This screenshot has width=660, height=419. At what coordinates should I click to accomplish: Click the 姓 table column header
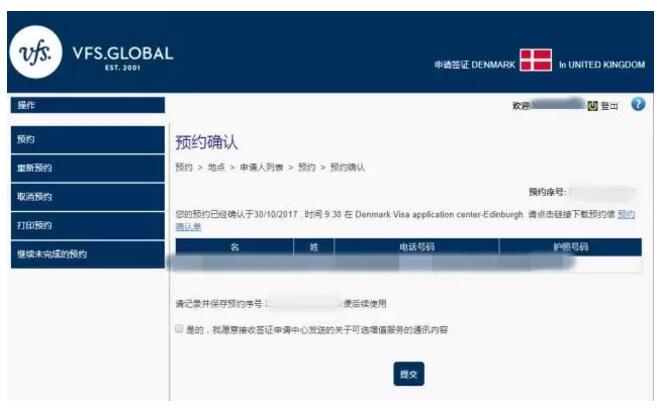[314, 247]
